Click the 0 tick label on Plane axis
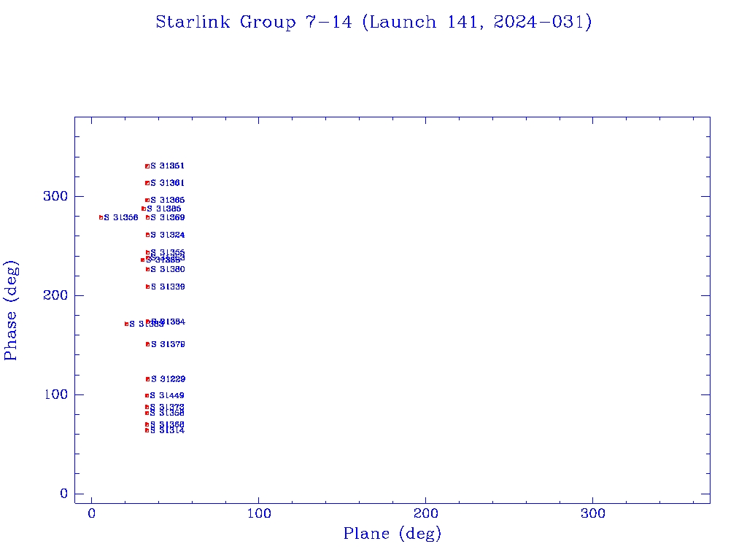Image resolution: width=747 pixels, height=560 pixels. [x=91, y=514]
